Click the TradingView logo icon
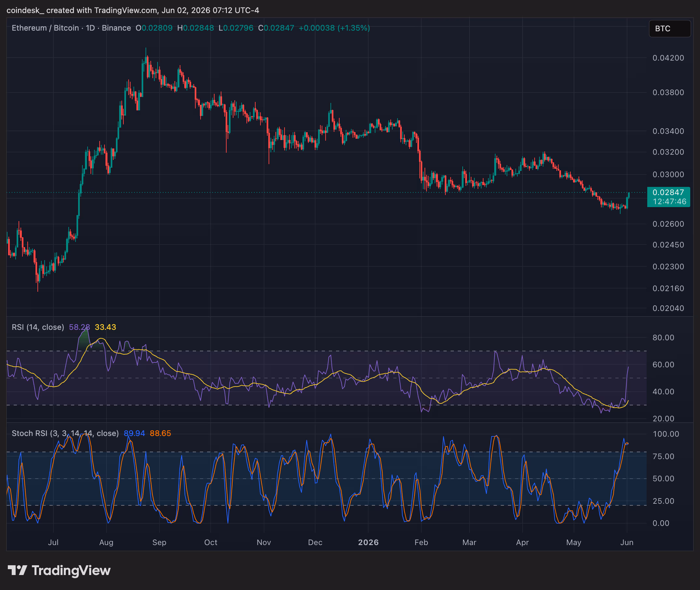 click(17, 570)
